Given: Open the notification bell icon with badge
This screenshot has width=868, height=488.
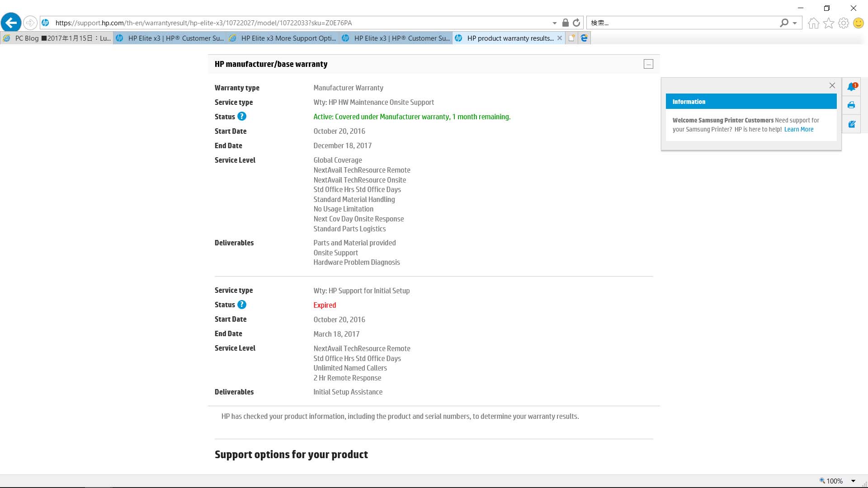Looking at the screenshot, I should pos(852,87).
